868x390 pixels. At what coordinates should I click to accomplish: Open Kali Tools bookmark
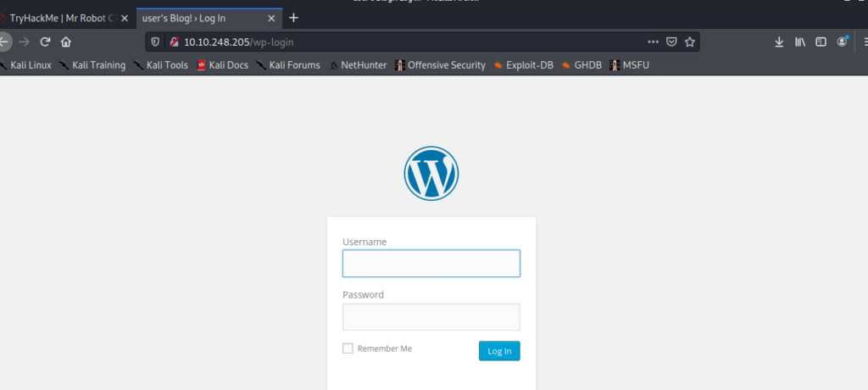[160, 65]
